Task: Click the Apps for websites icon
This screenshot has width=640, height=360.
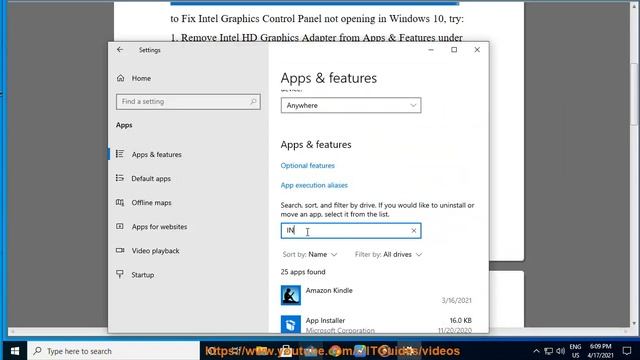Action: pos(120,226)
